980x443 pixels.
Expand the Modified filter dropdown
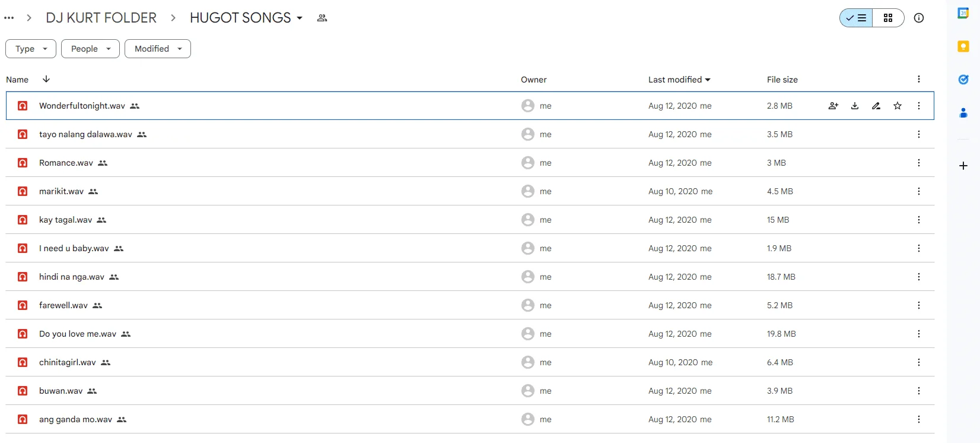point(158,49)
